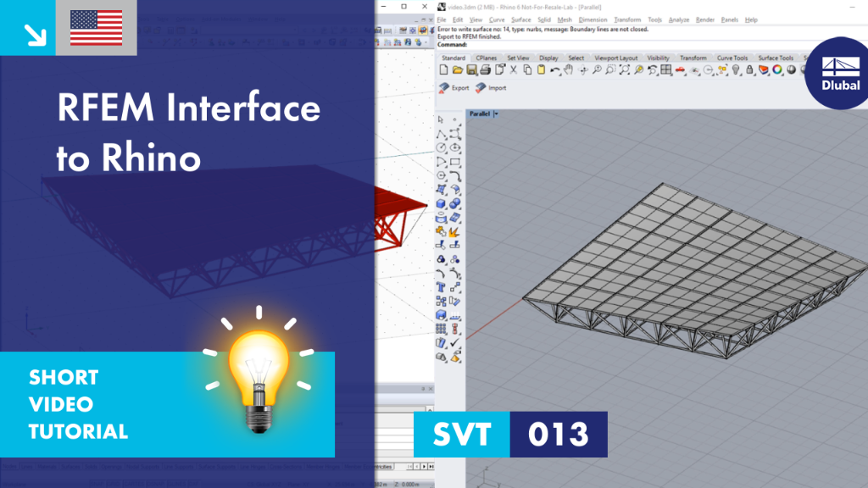Click the padlock Lock objects icon
The width and height of the screenshot is (868, 488).
pos(749,70)
